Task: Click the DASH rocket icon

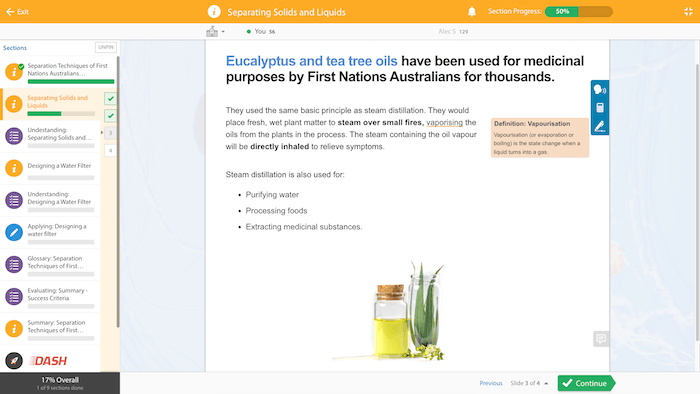Action: click(14, 361)
